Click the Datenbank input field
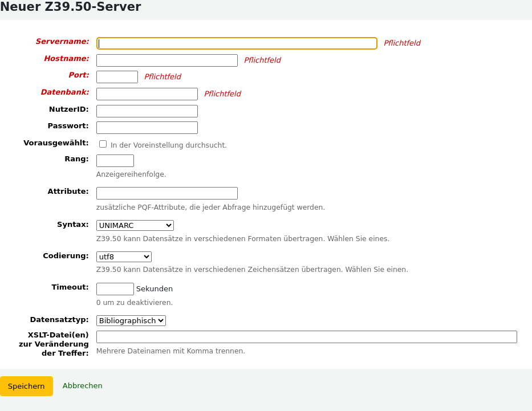 (147, 93)
